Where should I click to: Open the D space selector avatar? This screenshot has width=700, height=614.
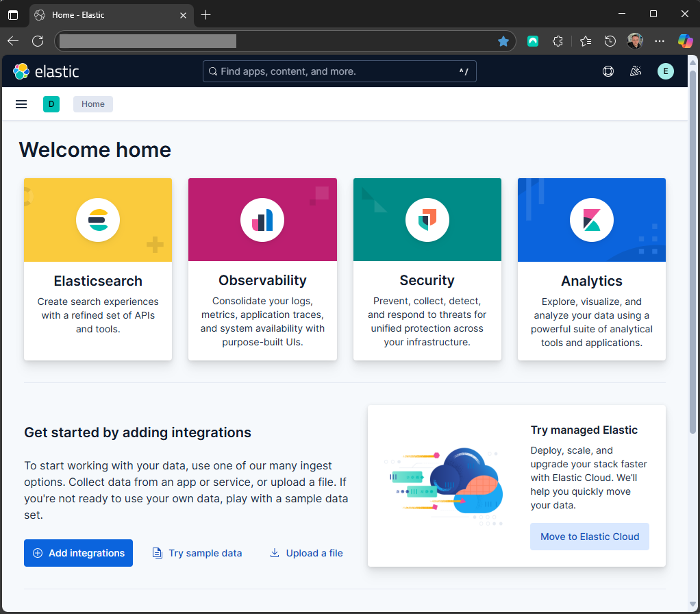tap(51, 104)
